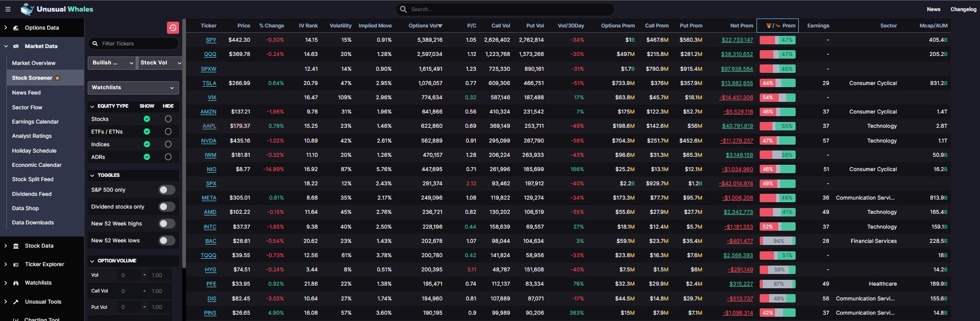Toggle New 52 Week highs switch

click(167, 224)
